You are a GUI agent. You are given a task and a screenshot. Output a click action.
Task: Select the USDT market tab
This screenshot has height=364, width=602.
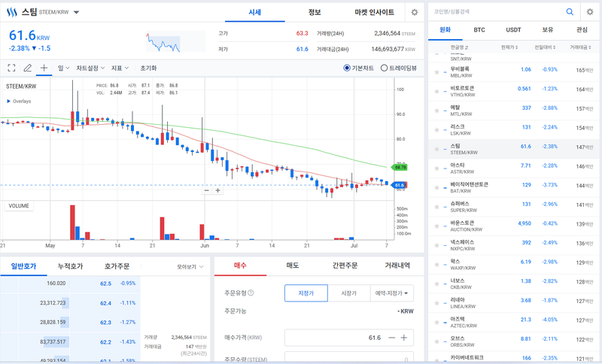[513, 30]
